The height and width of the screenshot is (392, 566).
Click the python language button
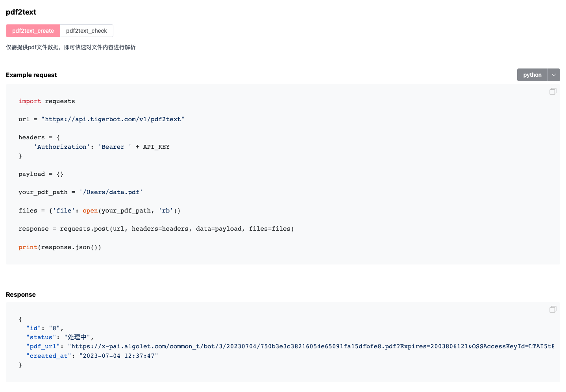pos(532,74)
